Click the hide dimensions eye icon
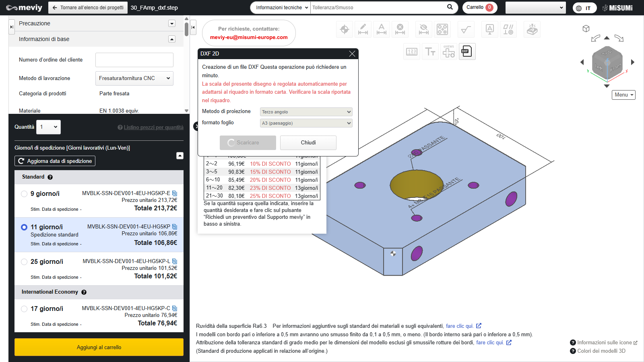Viewport: 644px width, 362px height. [x=423, y=29]
